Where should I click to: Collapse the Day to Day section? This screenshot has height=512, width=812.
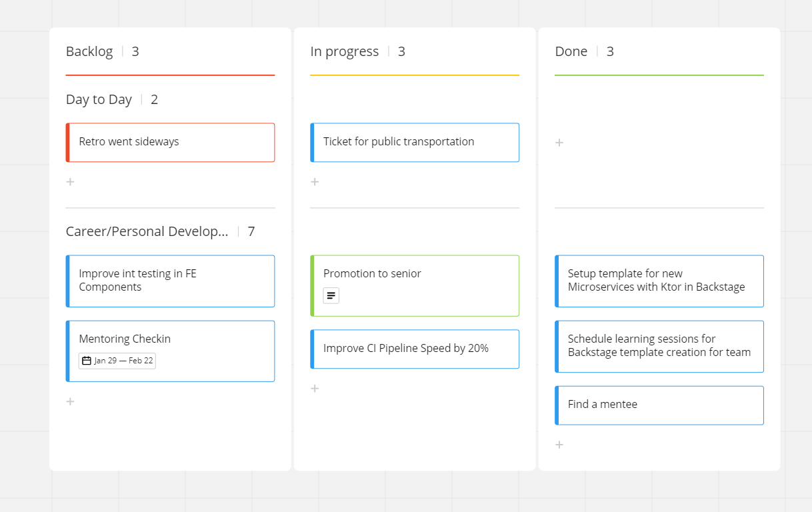click(99, 99)
